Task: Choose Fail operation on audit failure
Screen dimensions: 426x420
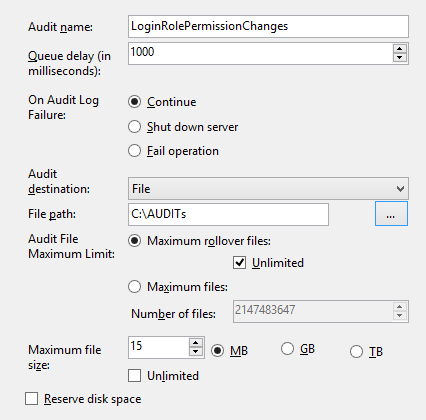Action: tap(134, 151)
